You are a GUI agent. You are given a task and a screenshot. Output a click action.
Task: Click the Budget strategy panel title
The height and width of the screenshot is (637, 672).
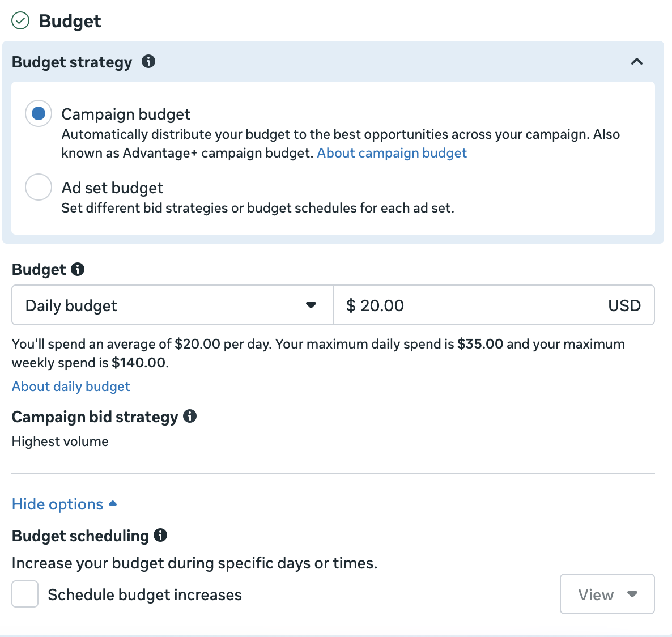click(x=72, y=62)
